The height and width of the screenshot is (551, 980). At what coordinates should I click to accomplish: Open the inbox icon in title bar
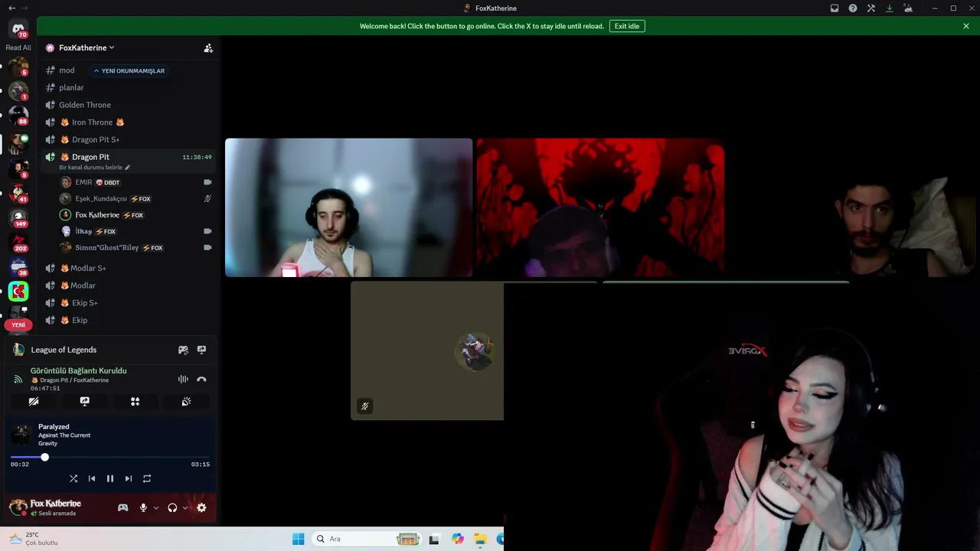(835, 8)
